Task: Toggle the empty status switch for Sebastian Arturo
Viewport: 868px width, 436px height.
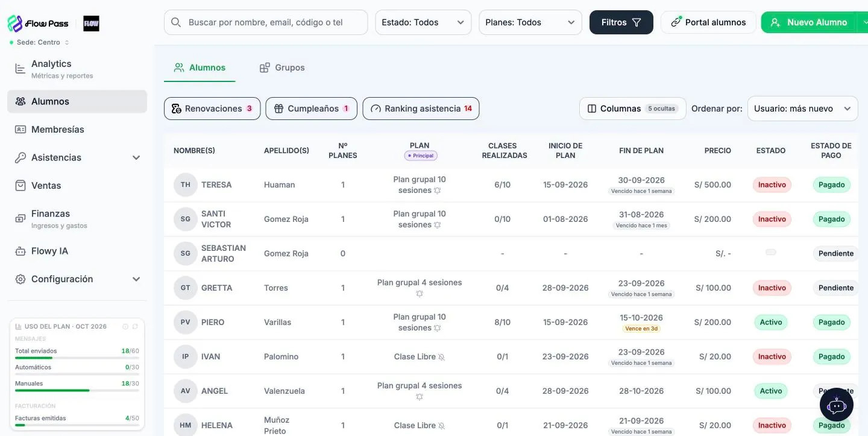Action: (x=770, y=252)
